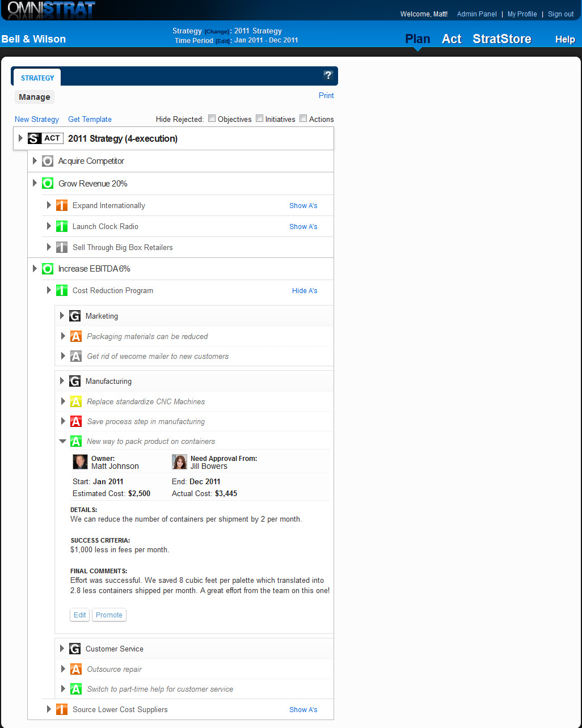Screen dimensions: 582x728
Task: Click the orange icon for Expand Internationally
Action: pos(62,206)
